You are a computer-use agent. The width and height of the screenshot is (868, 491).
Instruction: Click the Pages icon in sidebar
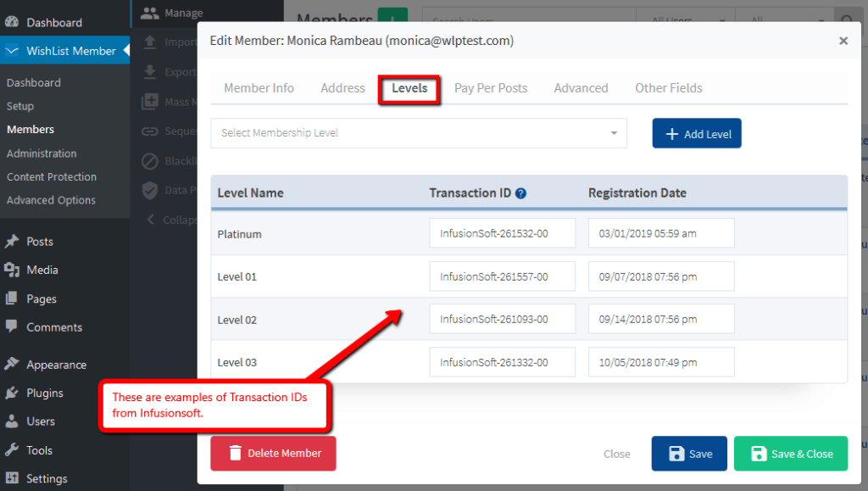pos(12,299)
